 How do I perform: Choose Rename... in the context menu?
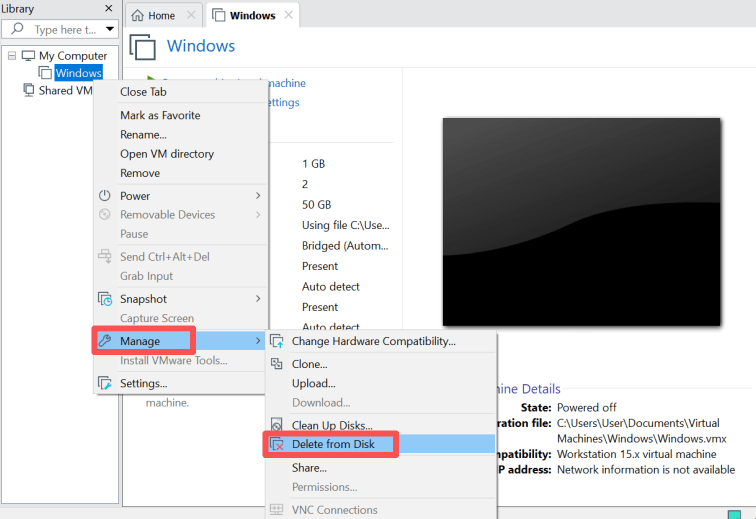(180, 135)
